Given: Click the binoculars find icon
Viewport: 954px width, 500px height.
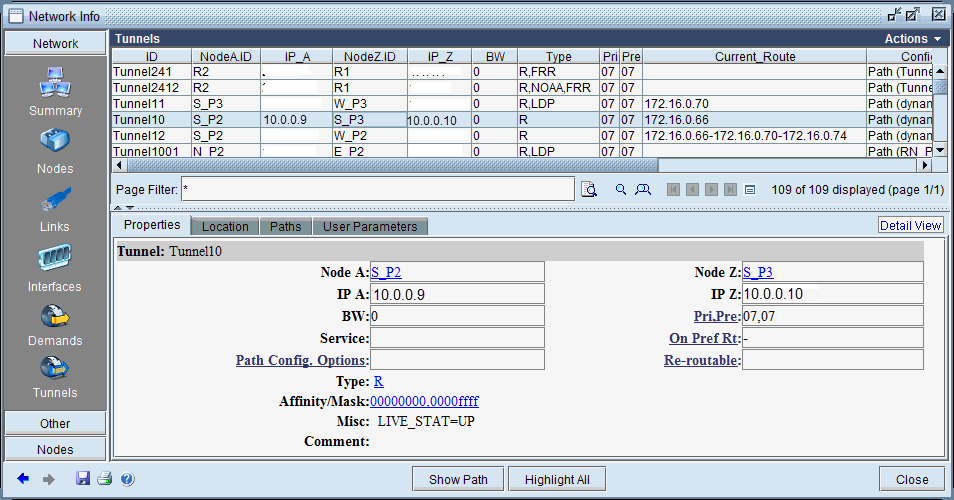Looking at the screenshot, I should (x=643, y=189).
